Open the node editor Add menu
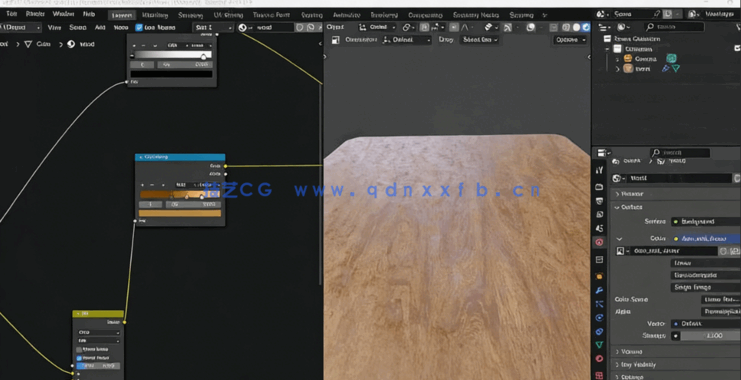Viewport: 741px width, 380px height. (x=100, y=27)
